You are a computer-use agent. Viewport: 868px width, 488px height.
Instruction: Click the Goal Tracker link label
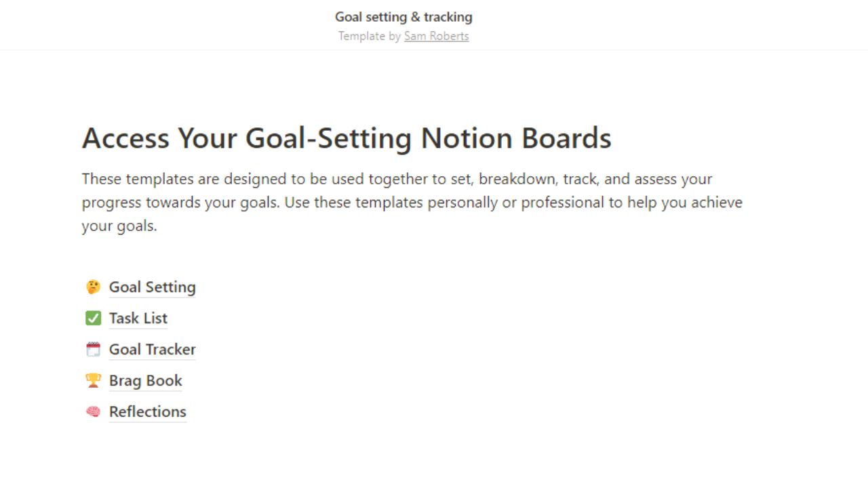(152, 349)
